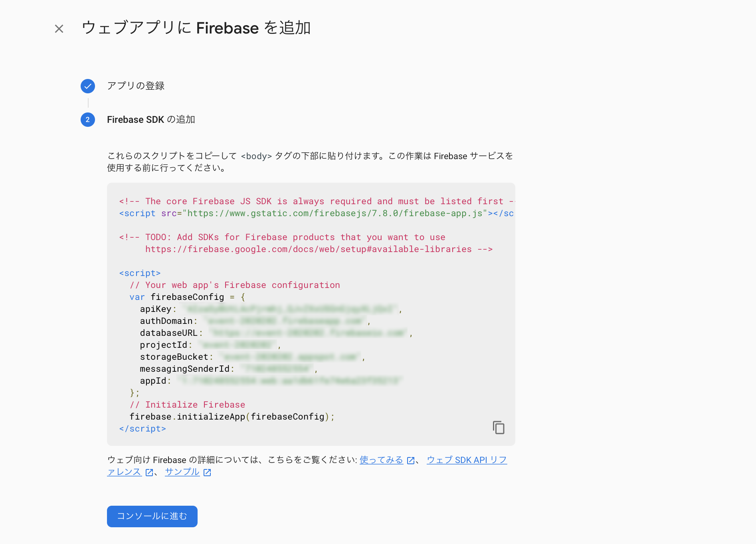Click the var firebaseConfig declaration line
756x544 pixels.
pyautogui.click(x=187, y=297)
